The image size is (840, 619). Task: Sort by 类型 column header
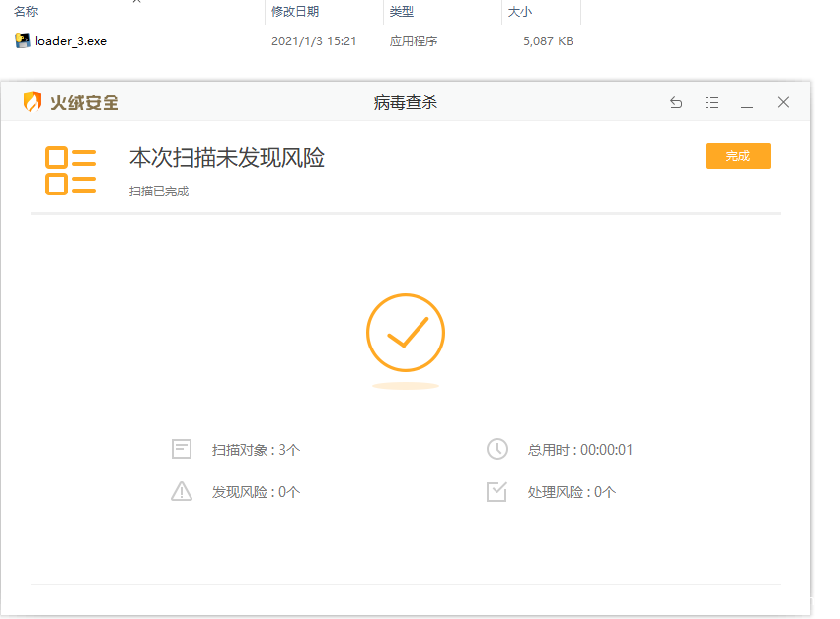(402, 11)
